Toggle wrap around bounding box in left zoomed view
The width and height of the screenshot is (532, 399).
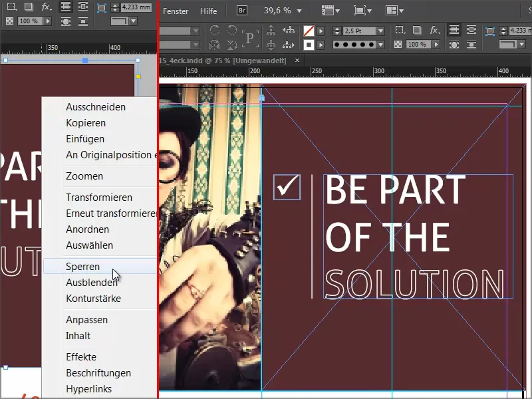82,7
